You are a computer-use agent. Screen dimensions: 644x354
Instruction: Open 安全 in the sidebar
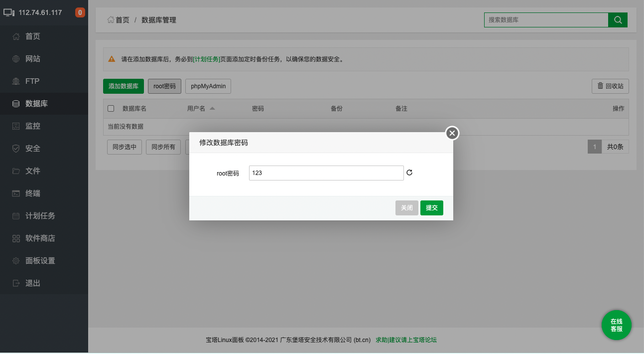44,149
